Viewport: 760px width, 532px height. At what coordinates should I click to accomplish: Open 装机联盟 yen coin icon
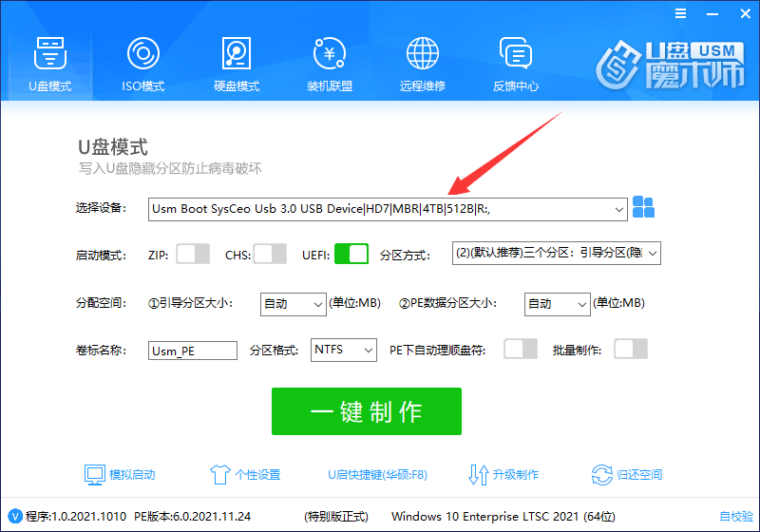point(330,53)
